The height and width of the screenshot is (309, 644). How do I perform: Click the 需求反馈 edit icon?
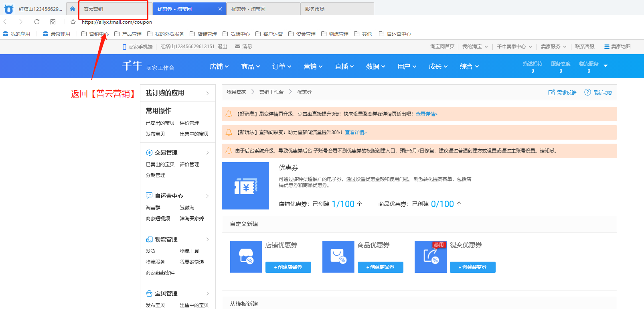(x=551, y=92)
